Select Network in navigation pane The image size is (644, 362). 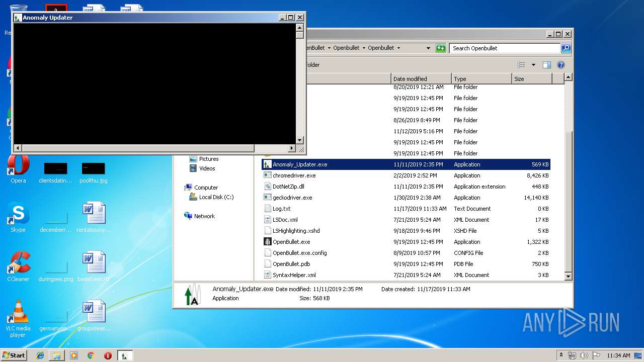204,216
